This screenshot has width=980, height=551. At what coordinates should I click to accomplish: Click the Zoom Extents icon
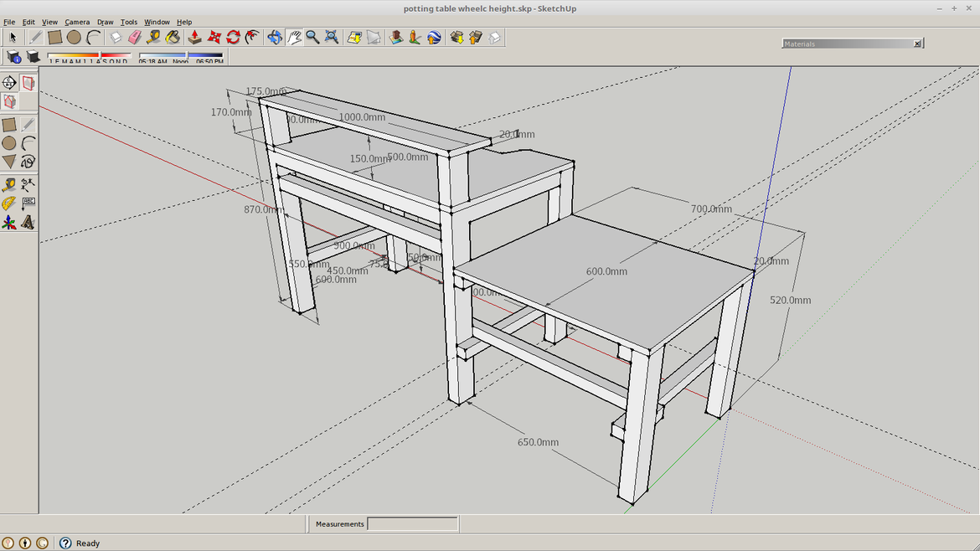tap(332, 37)
